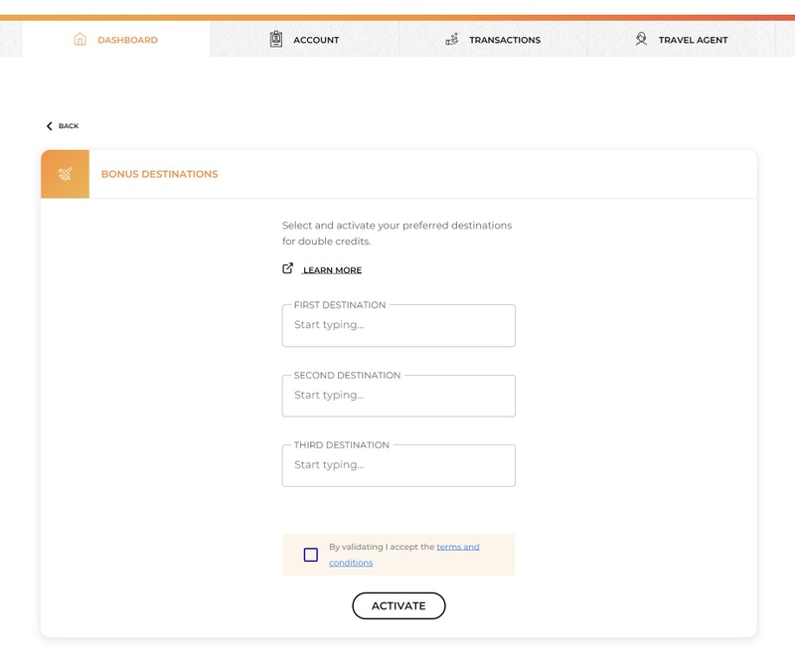
Task: Click the Account clipboard badge icon
Action: (x=276, y=39)
